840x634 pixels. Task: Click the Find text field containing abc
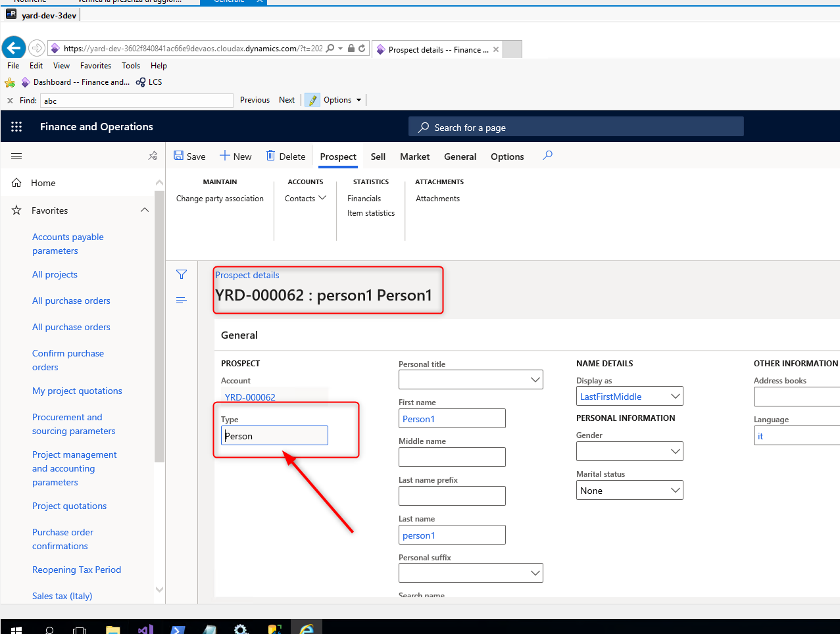pos(137,101)
